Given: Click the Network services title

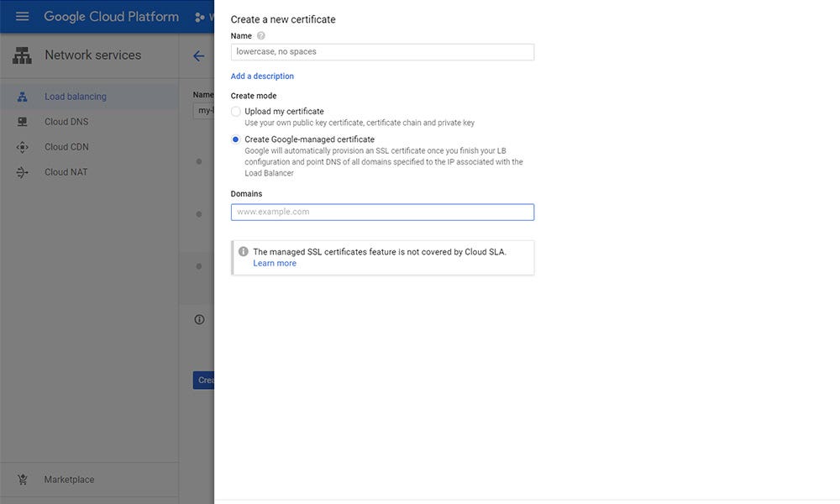Looking at the screenshot, I should [x=92, y=55].
